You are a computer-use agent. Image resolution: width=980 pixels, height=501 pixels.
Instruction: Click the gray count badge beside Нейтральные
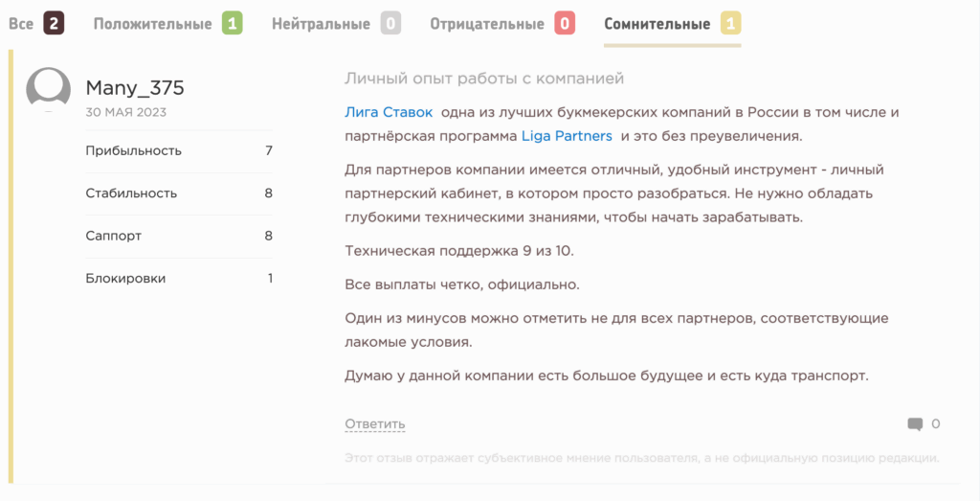390,23
